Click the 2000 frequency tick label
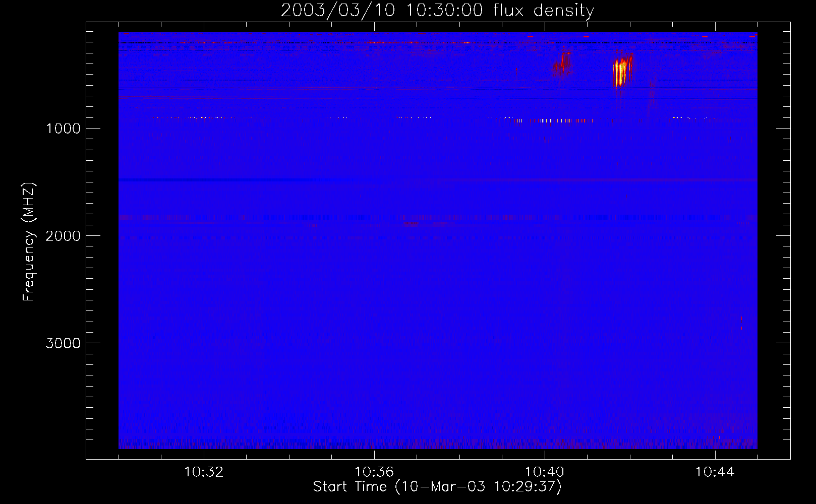 pyautogui.click(x=63, y=236)
